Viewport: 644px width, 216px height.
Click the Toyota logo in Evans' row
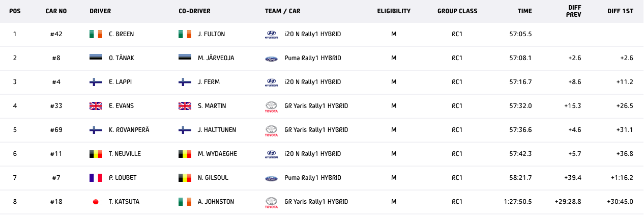click(x=272, y=106)
